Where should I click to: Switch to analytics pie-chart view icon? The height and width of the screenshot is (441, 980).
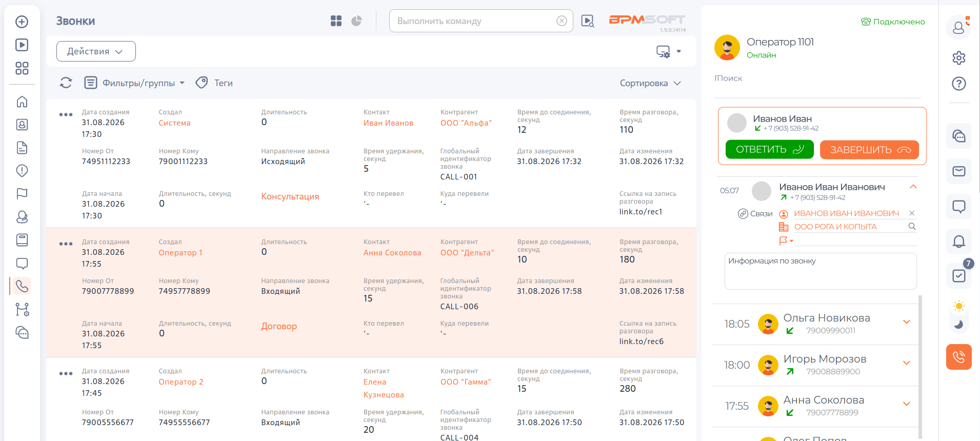(356, 21)
